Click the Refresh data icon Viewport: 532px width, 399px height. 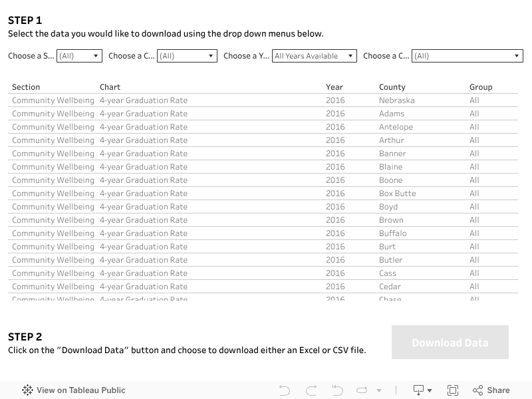pyautogui.click(x=362, y=390)
